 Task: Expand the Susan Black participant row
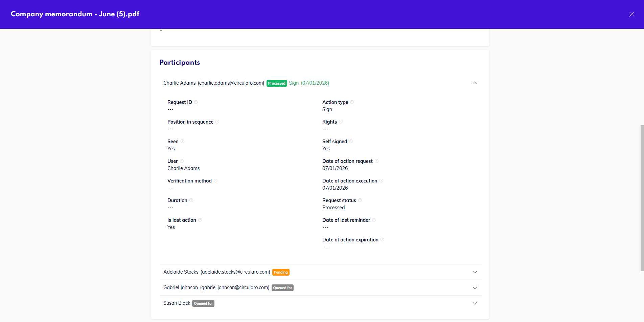[475, 303]
